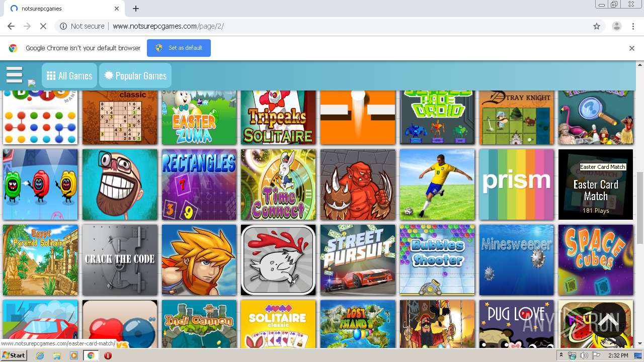Image resolution: width=644 pixels, height=362 pixels.
Task: Play the Rectangles game
Action: (199, 185)
